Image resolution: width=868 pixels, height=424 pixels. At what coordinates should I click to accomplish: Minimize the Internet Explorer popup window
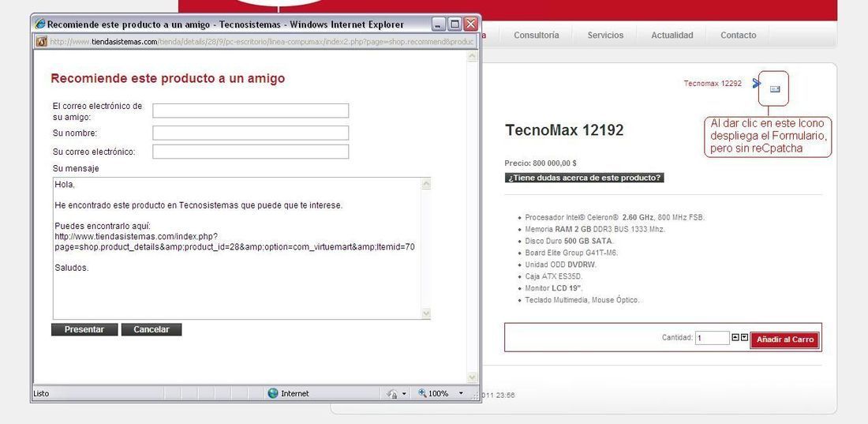pos(439,24)
